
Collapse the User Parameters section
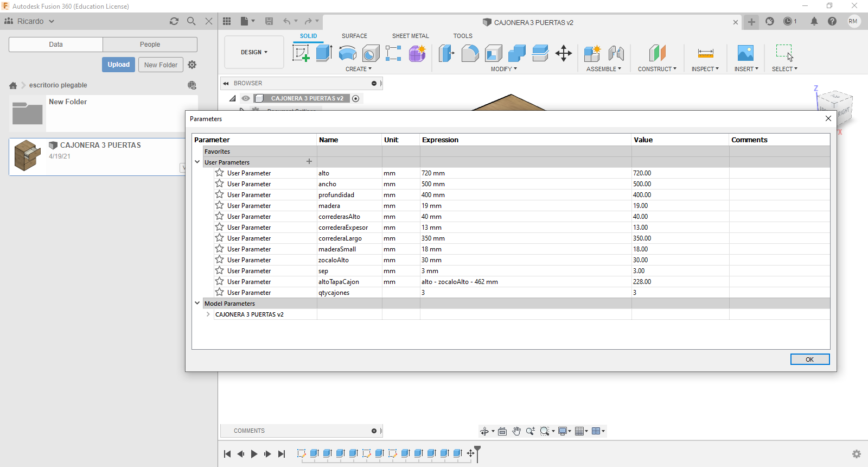197,162
